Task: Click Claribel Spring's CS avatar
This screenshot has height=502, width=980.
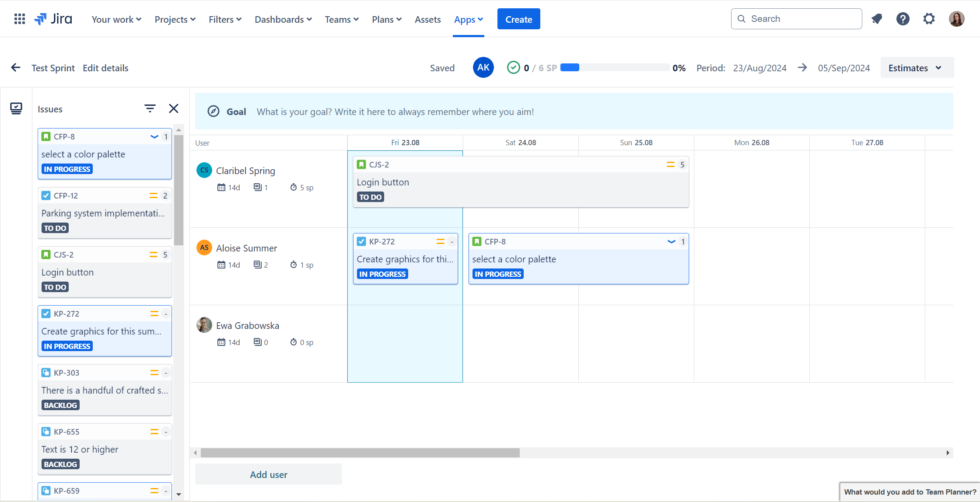Action: pos(204,170)
